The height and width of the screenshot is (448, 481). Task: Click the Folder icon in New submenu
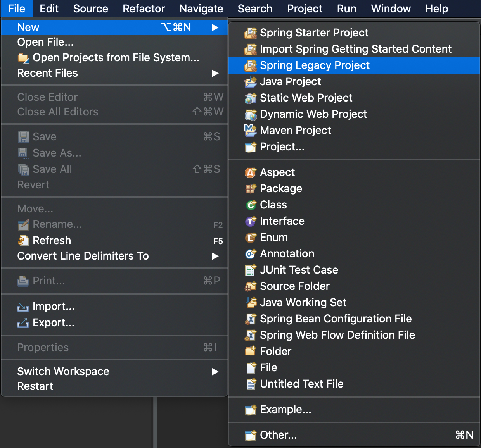[251, 352]
